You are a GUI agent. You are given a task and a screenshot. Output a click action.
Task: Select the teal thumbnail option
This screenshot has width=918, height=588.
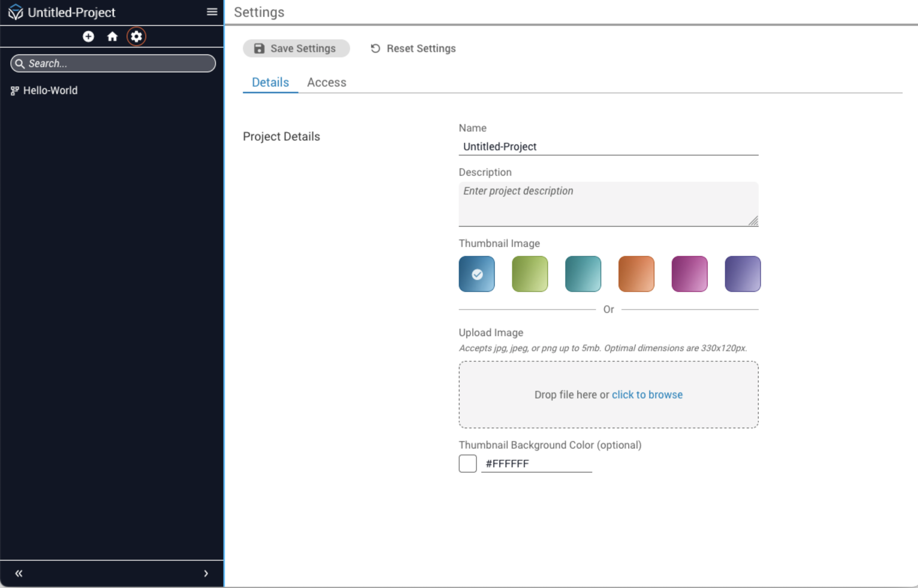[583, 274]
